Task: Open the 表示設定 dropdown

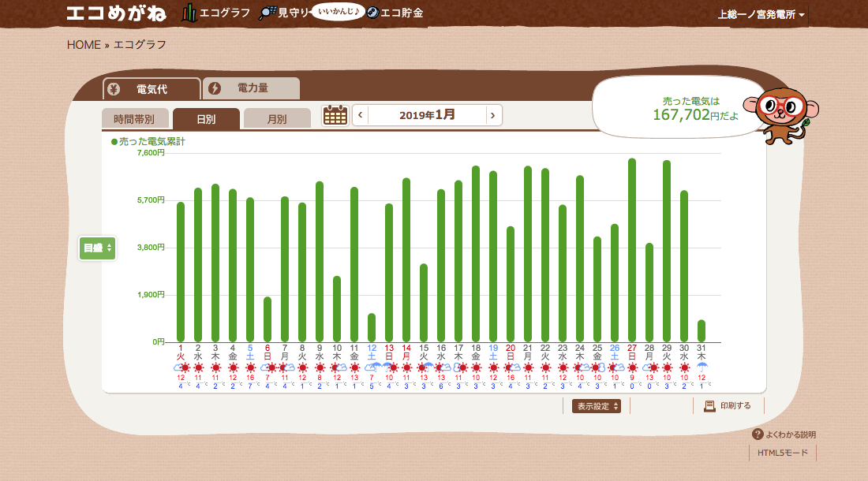Action: click(597, 406)
